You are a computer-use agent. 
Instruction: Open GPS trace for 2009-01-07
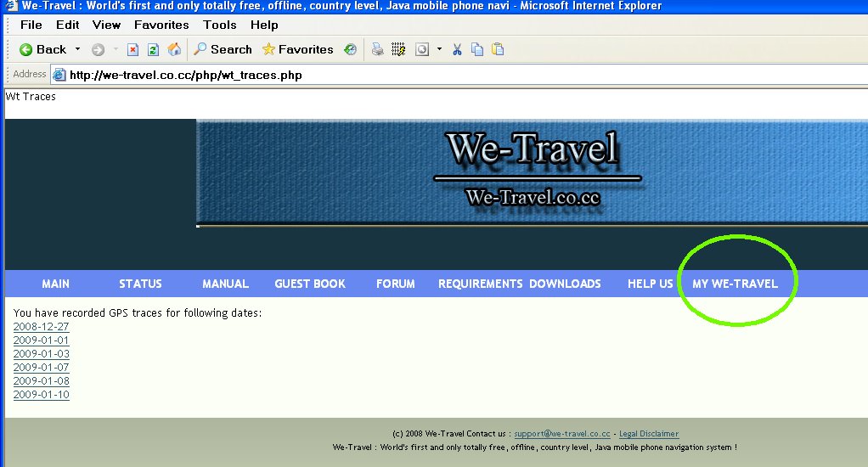click(42, 368)
